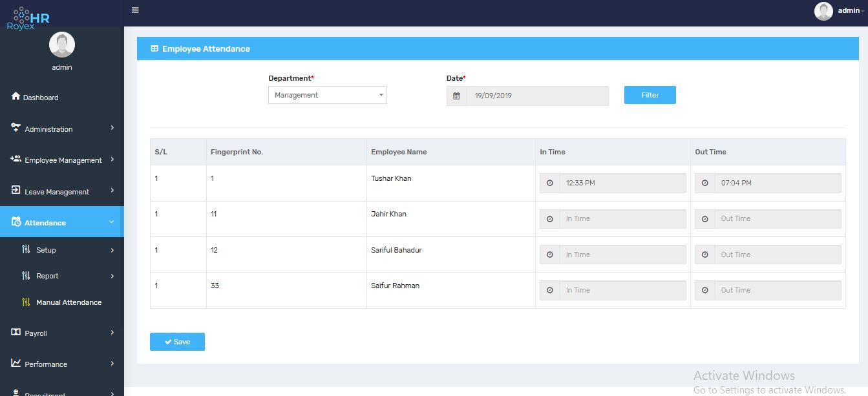Expand the Leave Management chevron

coord(112,191)
